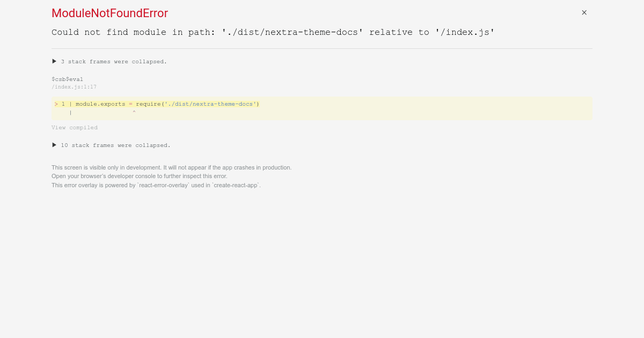Select the error message about missing module
This screenshot has height=338, width=644.
tap(273, 32)
